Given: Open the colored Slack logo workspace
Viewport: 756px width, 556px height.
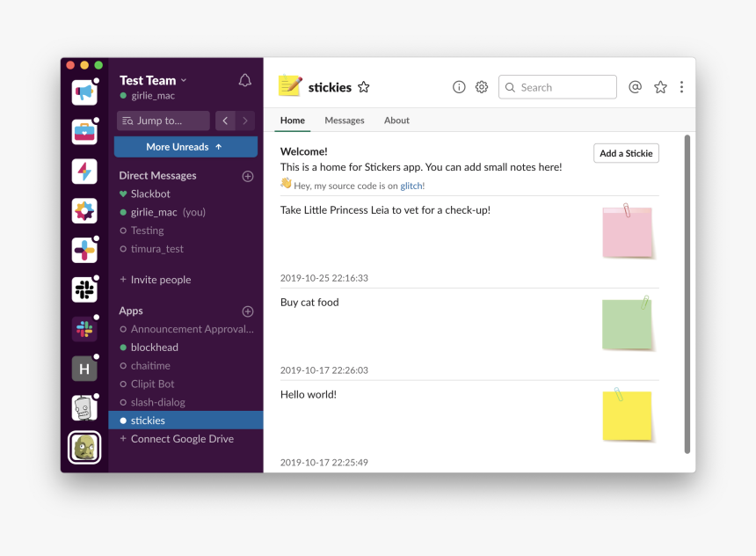Looking at the screenshot, I should click(x=84, y=329).
